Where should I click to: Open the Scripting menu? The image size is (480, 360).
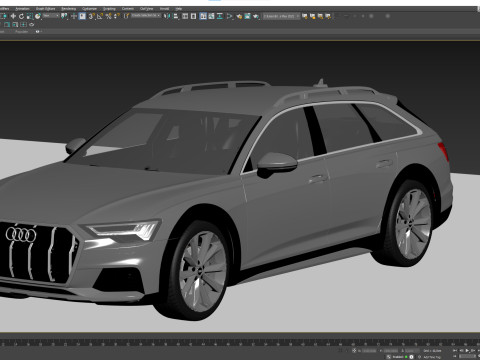pyautogui.click(x=109, y=9)
